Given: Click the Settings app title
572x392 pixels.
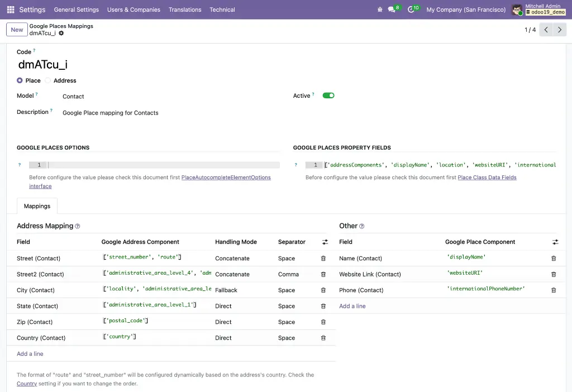Looking at the screenshot, I should (x=32, y=9).
